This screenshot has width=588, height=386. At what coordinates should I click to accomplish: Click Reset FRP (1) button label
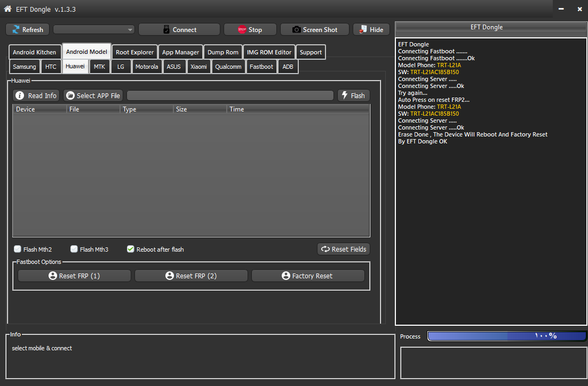(x=80, y=276)
